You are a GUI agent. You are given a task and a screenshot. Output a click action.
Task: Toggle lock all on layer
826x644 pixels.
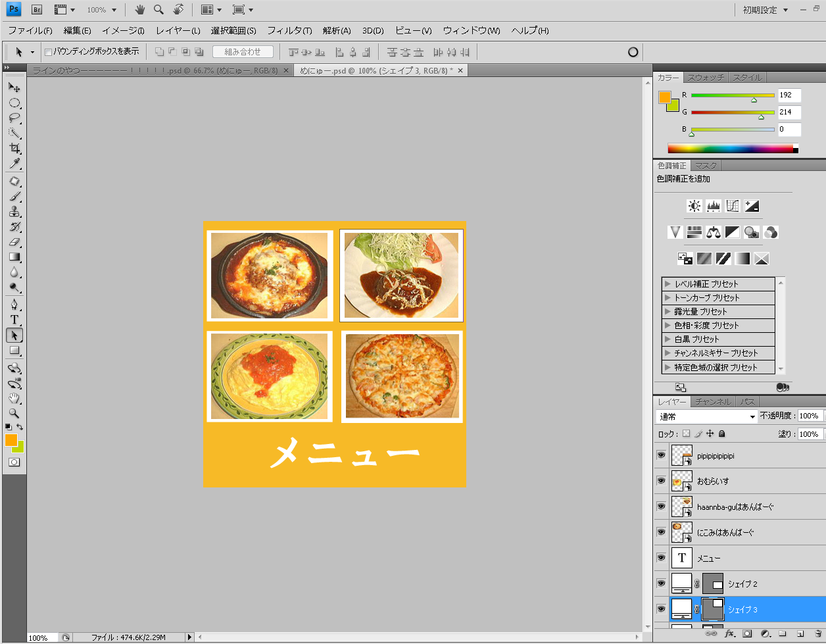pyautogui.click(x=722, y=434)
